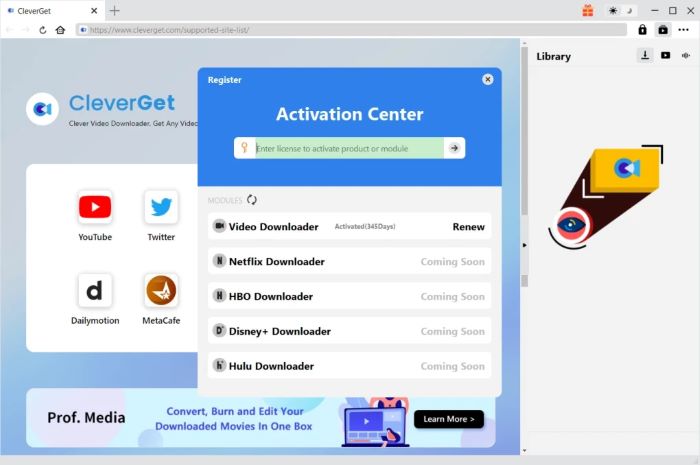The width and height of the screenshot is (700, 465).
Task: Navigate forward with the forward arrow
Action: coord(26,30)
